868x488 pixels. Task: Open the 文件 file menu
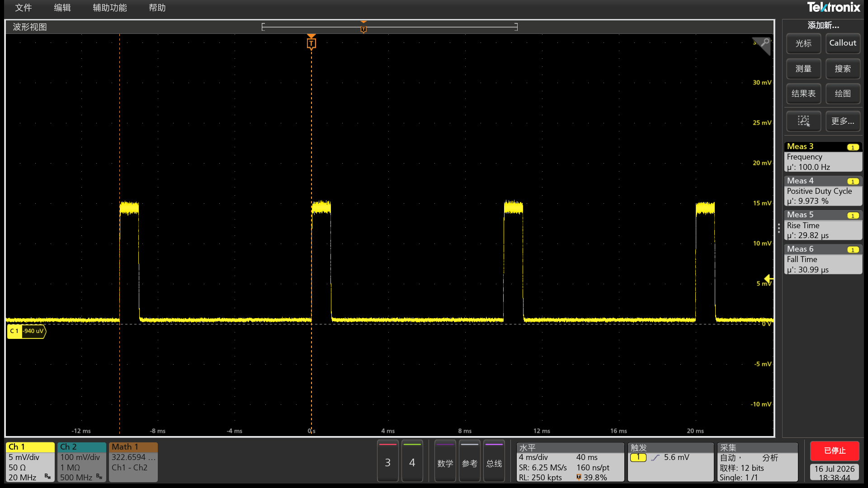(x=24, y=8)
